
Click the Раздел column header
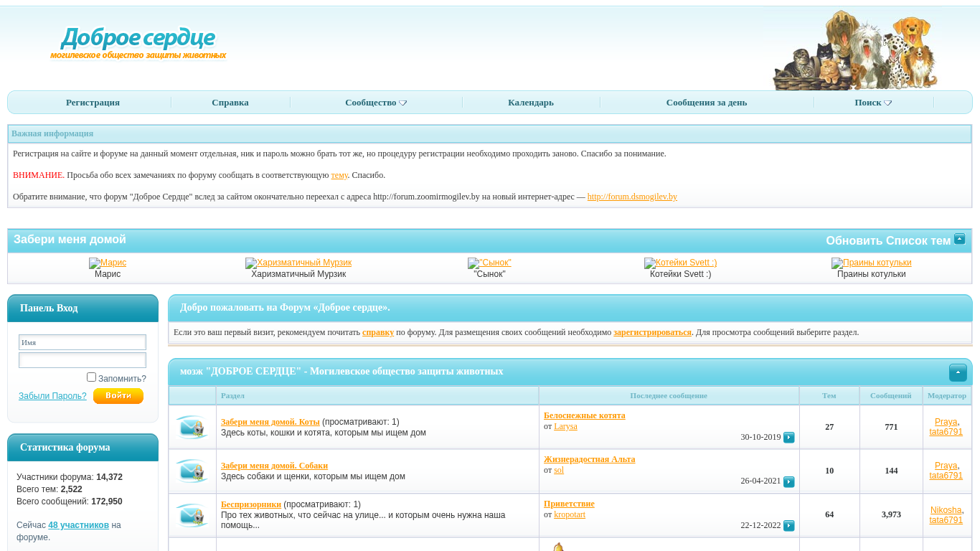232,395
